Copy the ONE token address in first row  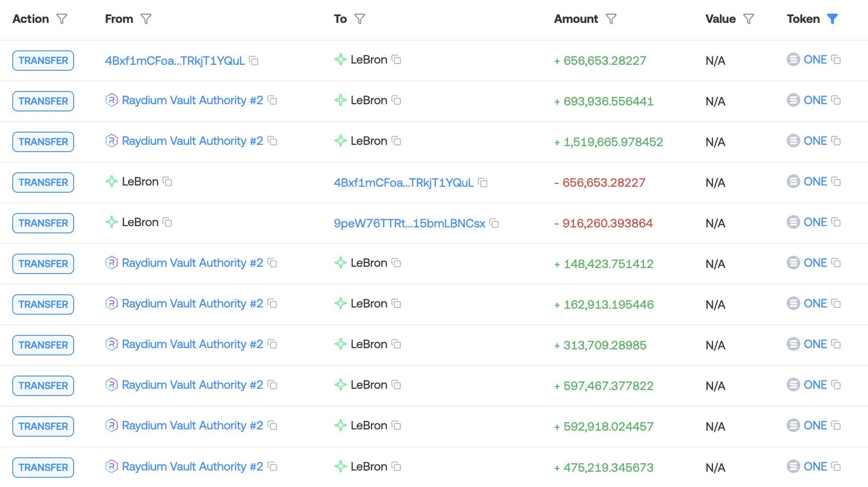coord(836,60)
